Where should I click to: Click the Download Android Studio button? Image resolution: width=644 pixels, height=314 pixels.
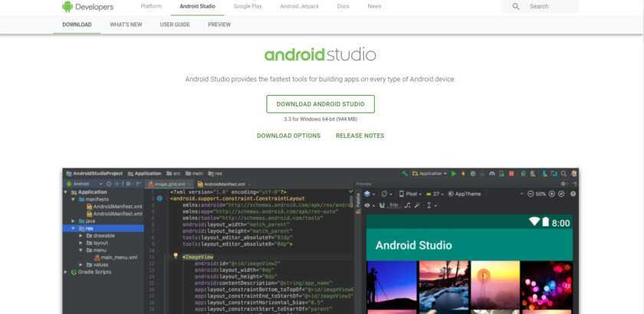[320, 104]
